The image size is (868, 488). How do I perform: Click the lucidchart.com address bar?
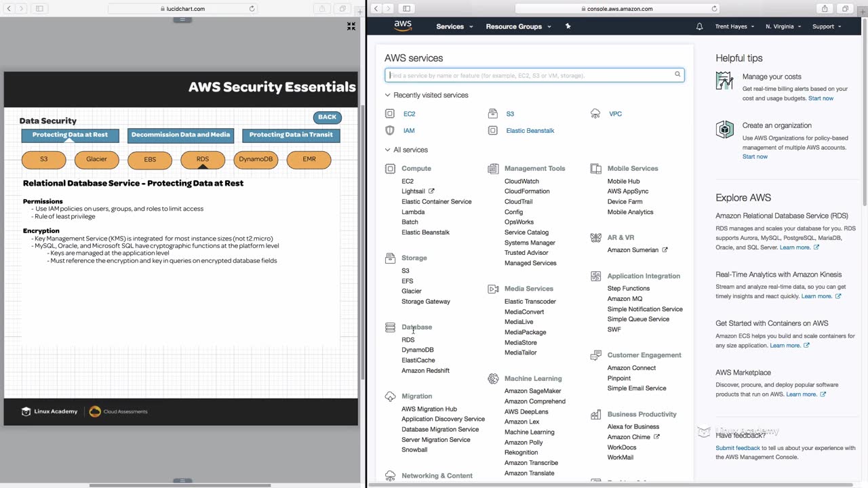183,9
